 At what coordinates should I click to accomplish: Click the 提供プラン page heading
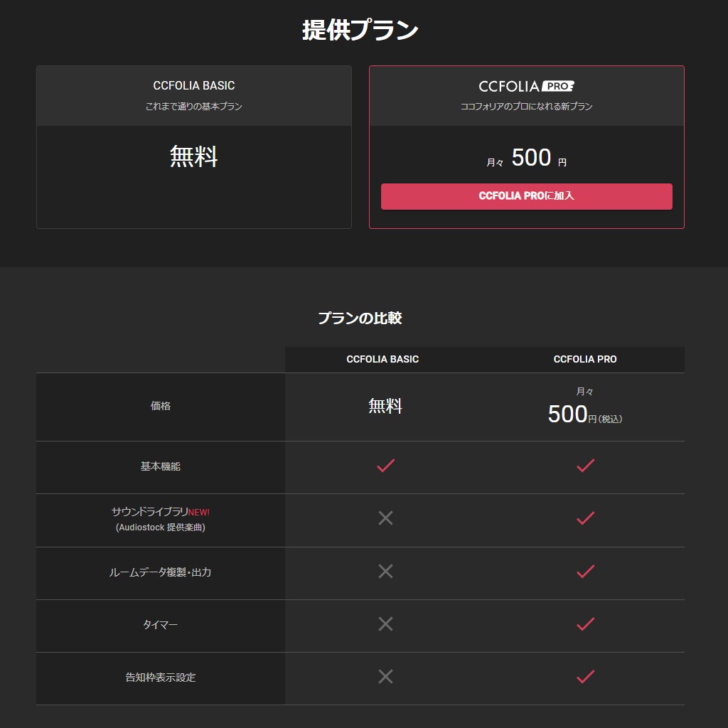pos(360,30)
